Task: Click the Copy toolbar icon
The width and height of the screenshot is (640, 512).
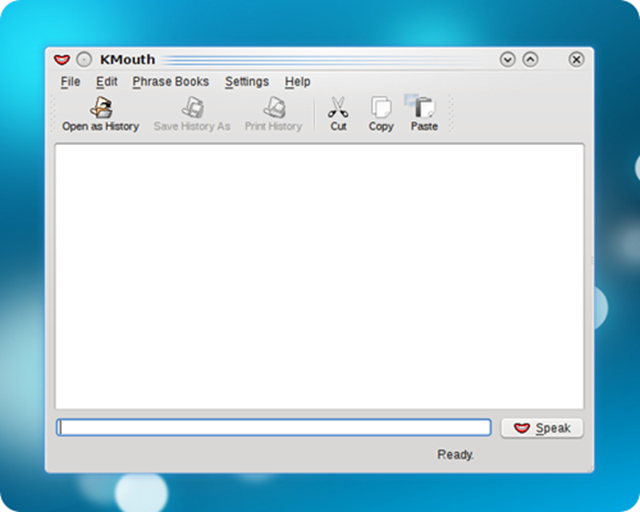Action: (x=381, y=107)
